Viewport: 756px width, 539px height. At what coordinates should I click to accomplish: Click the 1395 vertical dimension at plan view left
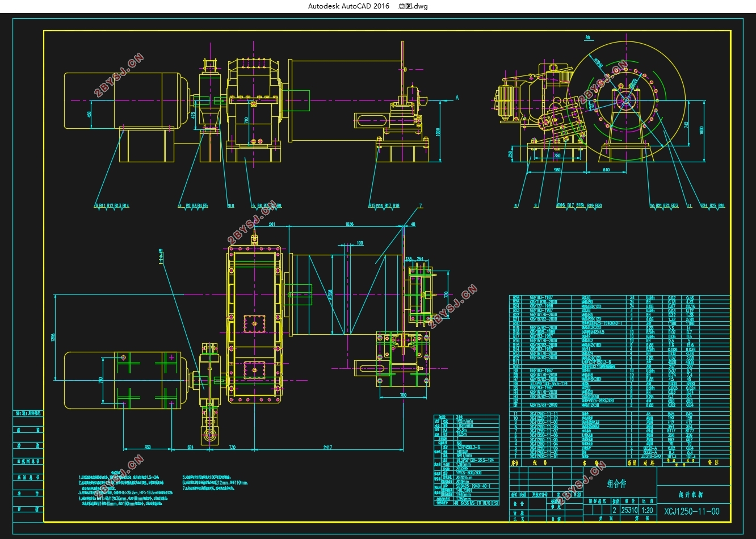coord(53,337)
